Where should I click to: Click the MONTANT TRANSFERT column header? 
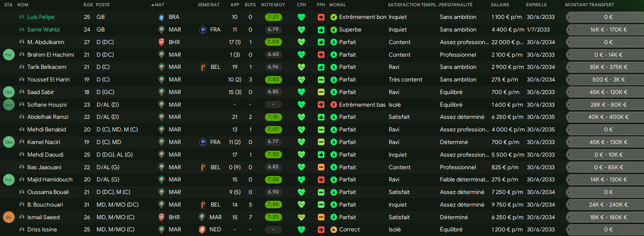589,5
